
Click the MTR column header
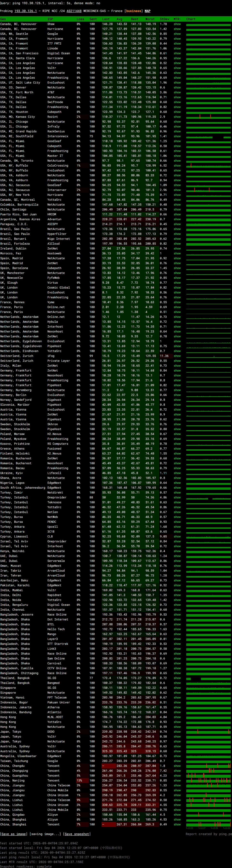point(177,19)
